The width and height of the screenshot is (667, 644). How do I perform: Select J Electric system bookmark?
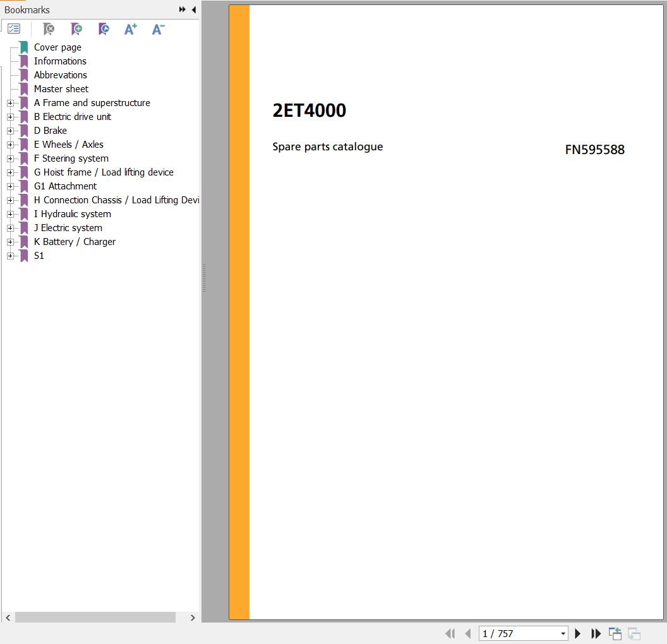[x=68, y=228]
